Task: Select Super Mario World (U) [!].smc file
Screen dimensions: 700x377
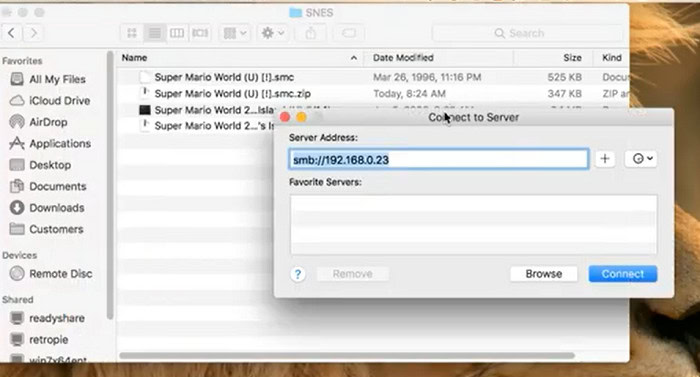Action: (x=224, y=77)
